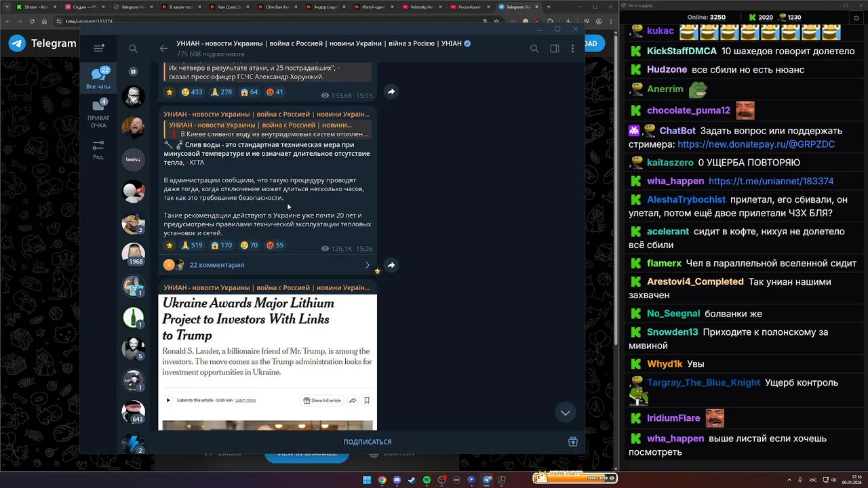The image size is (868, 488).
Task: Open the gift icon at bottom bar
Action: 573,442
